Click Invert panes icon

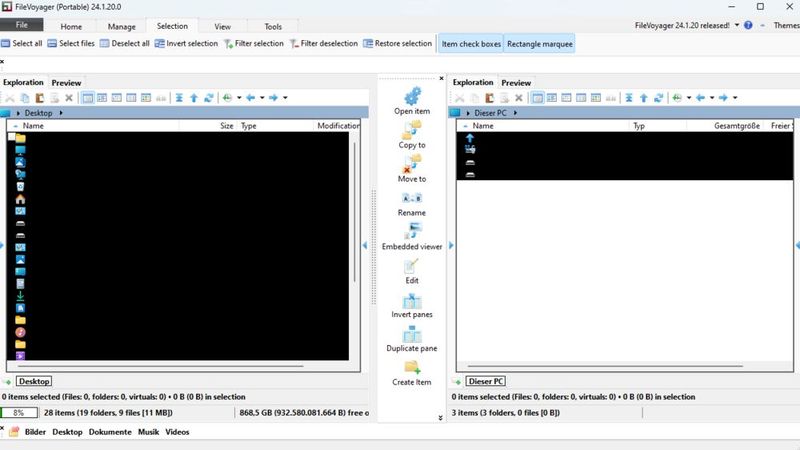pyautogui.click(x=412, y=300)
